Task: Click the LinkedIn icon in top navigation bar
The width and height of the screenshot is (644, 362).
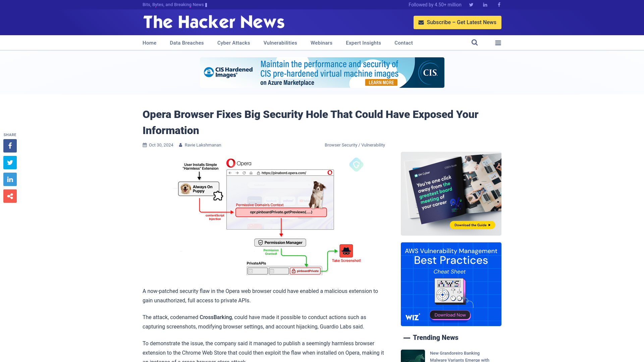Action: coord(485,4)
